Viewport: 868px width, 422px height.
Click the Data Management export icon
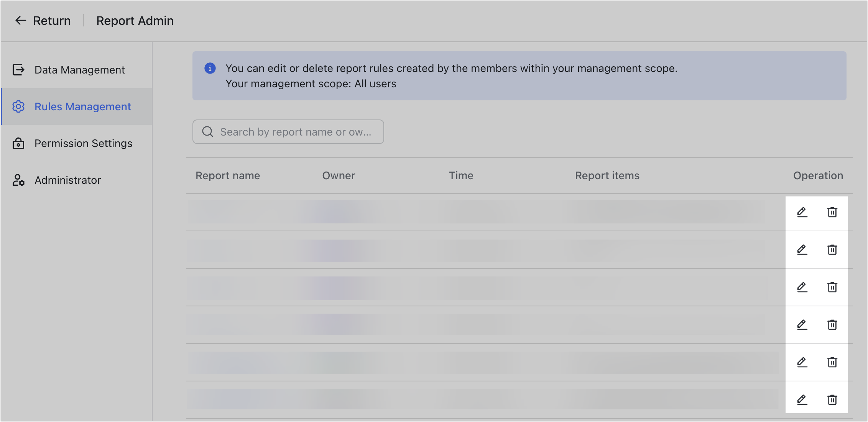(x=18, y=70)
